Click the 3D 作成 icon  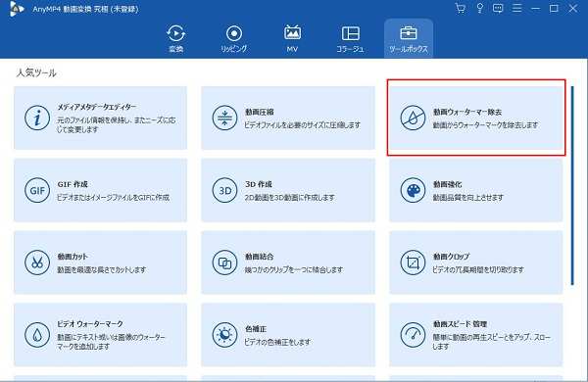pyautogui.click(x=224, y=190)
